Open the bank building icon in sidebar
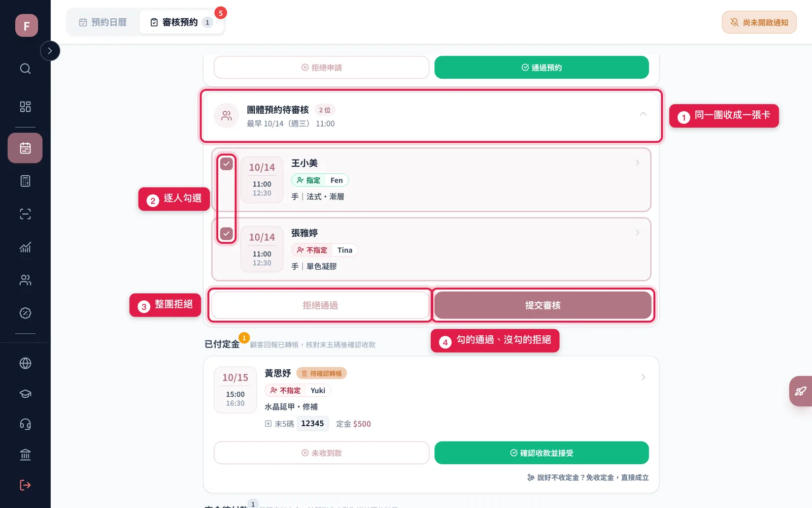 pyautogui.click(x=25, y=455)
